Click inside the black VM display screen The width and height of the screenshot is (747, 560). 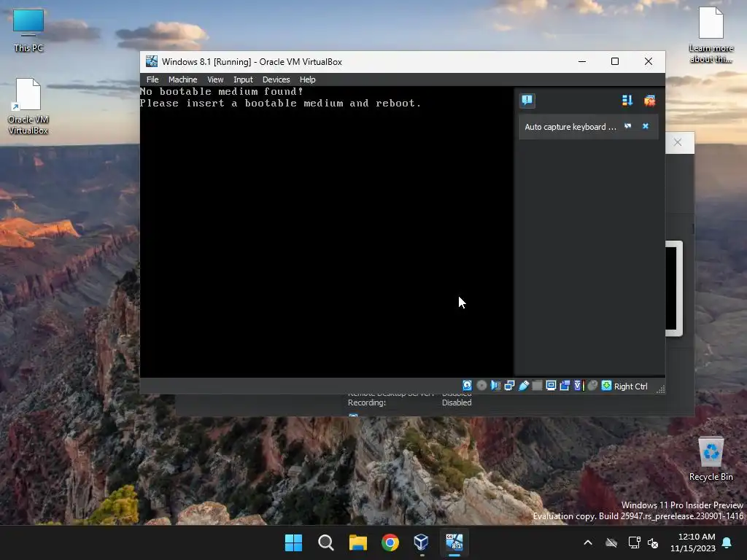click(326, 231)
